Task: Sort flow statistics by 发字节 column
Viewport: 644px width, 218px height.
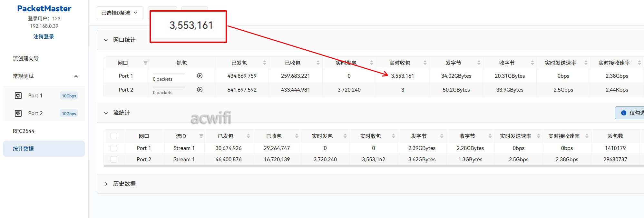Action: [x=442, y=136]
